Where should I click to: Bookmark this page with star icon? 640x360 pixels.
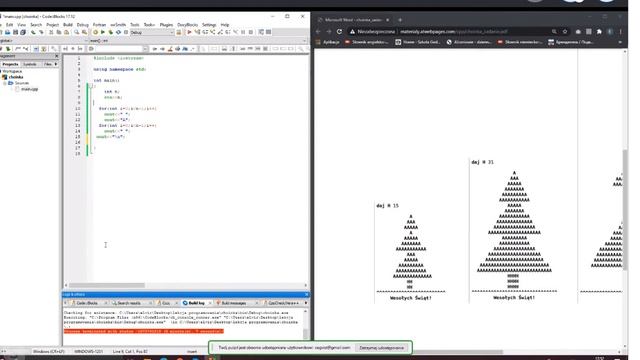tap(565, 31)
